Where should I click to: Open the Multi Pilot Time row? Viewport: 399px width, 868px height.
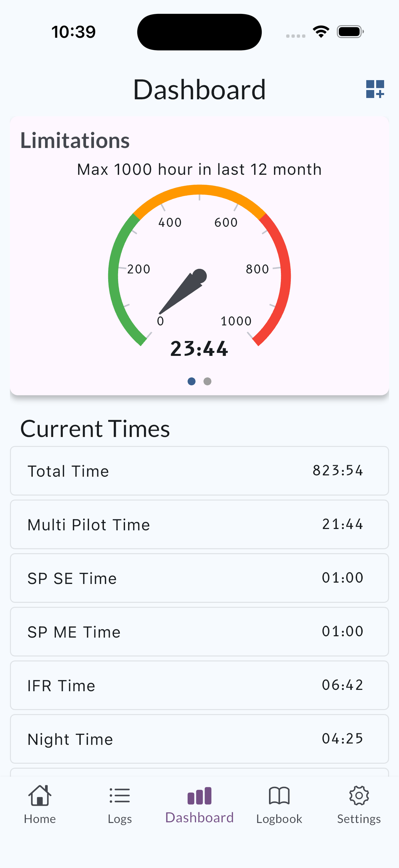pos(199,524)
